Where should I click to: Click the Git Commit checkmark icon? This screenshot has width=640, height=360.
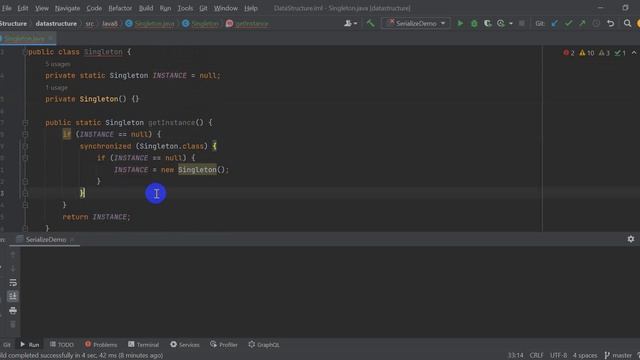tap(568, 24)
